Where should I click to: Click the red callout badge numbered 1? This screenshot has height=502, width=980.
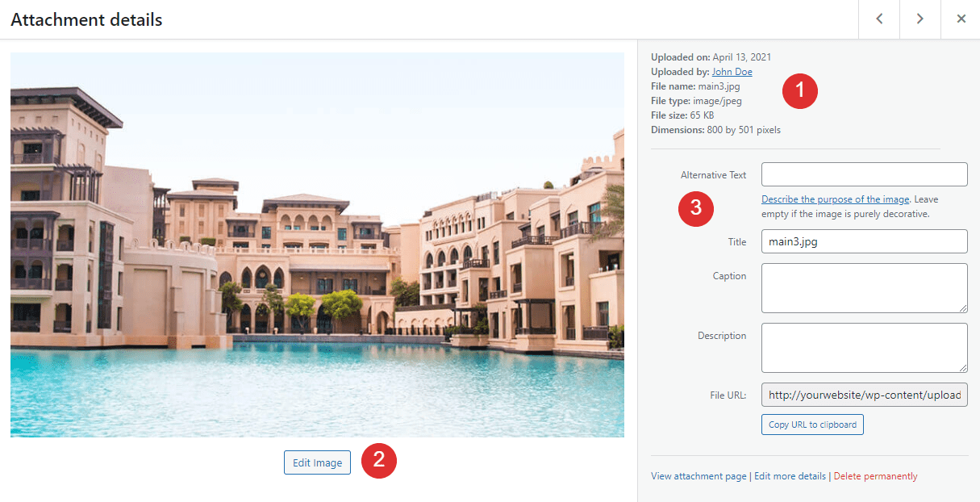click(799, 91)
